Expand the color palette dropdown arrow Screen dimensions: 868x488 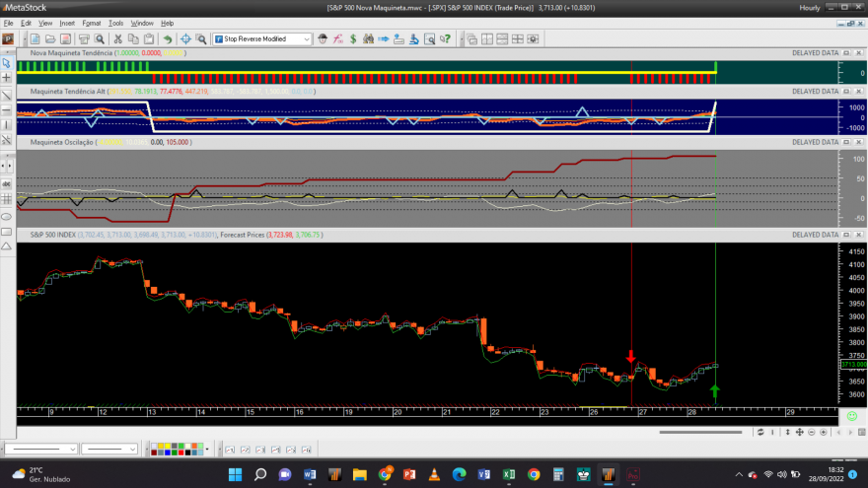pyautogui.click(x=207, y=450)
